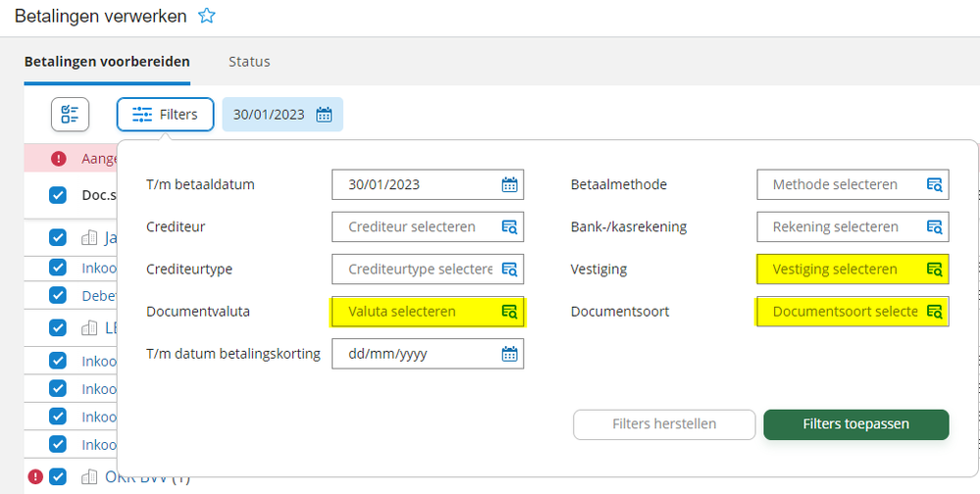Click building icon of the Ja... row
The height and width of the screenshot is (494, 980).
point(89,237)
